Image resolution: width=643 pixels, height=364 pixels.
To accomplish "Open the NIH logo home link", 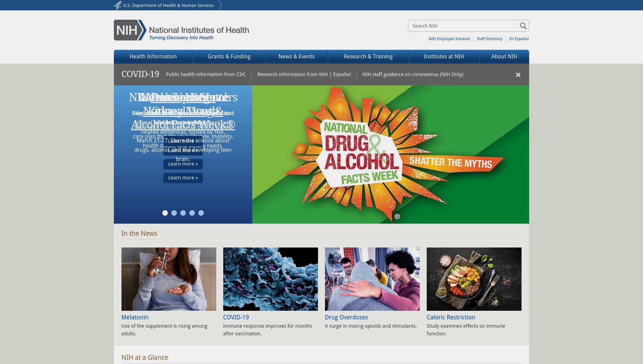I will click(181, 30).
